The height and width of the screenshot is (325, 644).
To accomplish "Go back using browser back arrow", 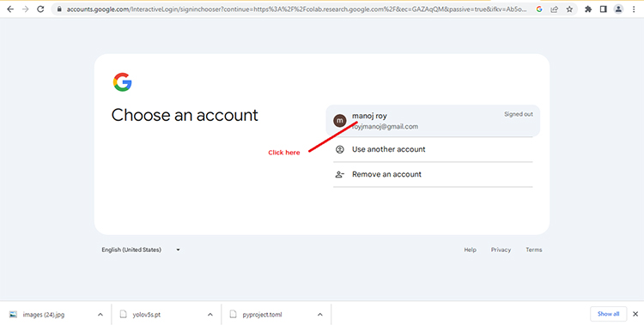I will click(x=10, y=9).
